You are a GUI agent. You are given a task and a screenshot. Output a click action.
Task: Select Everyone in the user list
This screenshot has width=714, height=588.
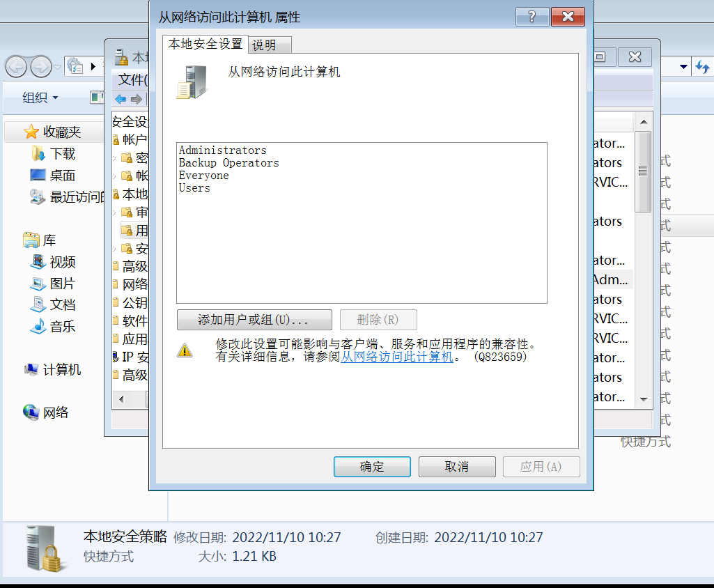click(203, 176)
